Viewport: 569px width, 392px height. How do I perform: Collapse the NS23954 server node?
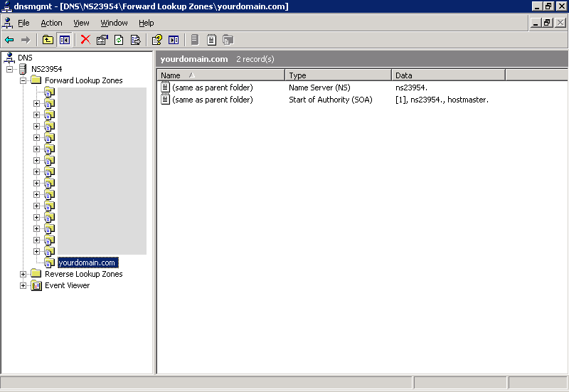tap(9, 69)
